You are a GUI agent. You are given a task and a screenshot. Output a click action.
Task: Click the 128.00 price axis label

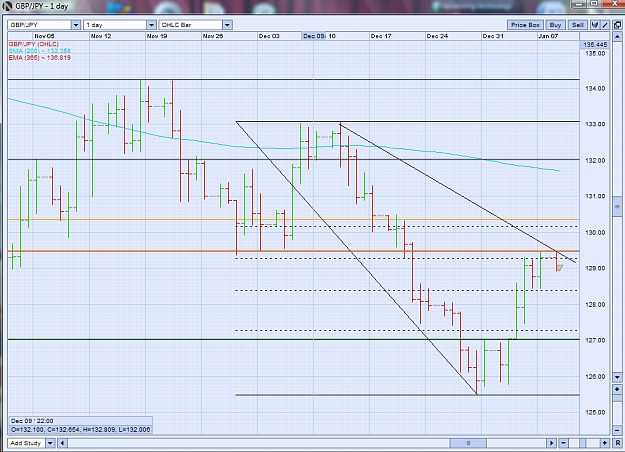point(595,305)
